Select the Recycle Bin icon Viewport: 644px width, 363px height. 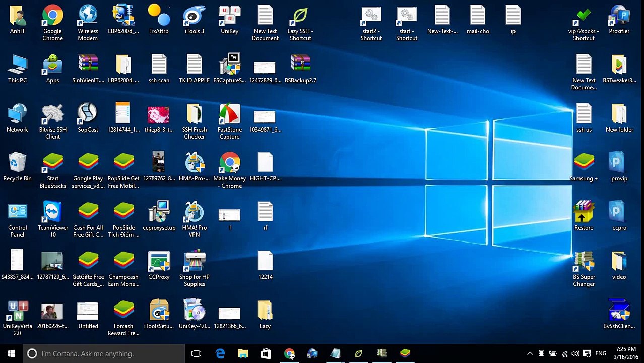click(17, 167)
